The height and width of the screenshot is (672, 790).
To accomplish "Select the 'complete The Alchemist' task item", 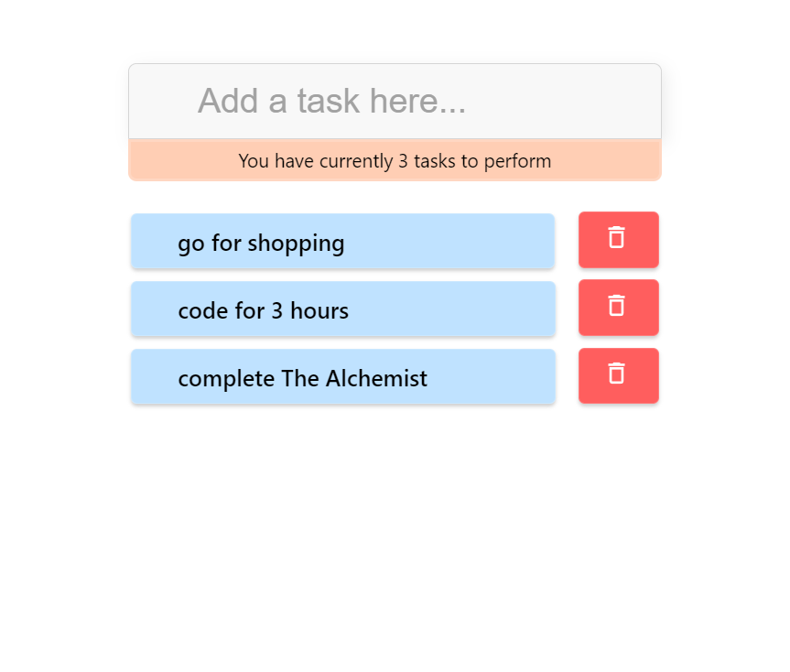I will 343,376.
